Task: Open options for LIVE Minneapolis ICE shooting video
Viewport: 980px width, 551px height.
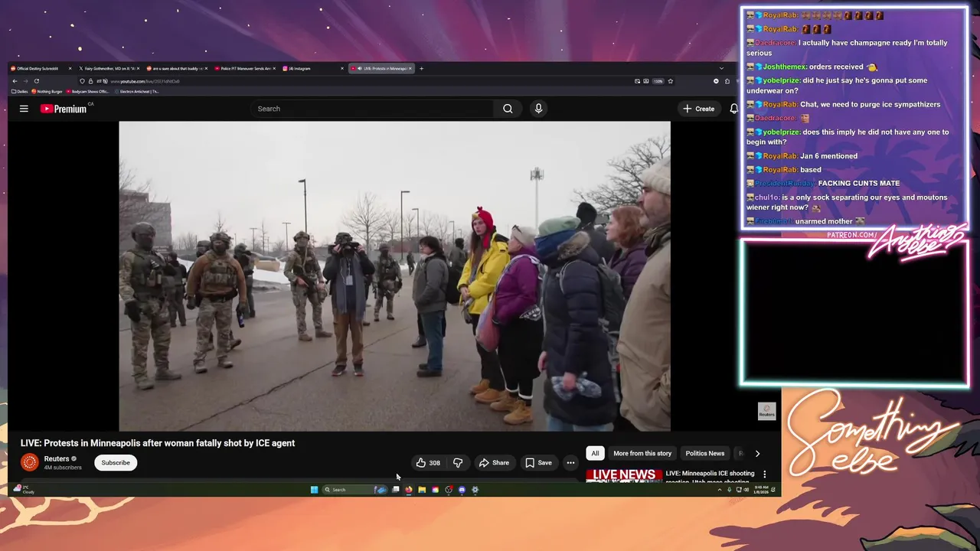Action: pyautogui.click(x=764, y=474)
